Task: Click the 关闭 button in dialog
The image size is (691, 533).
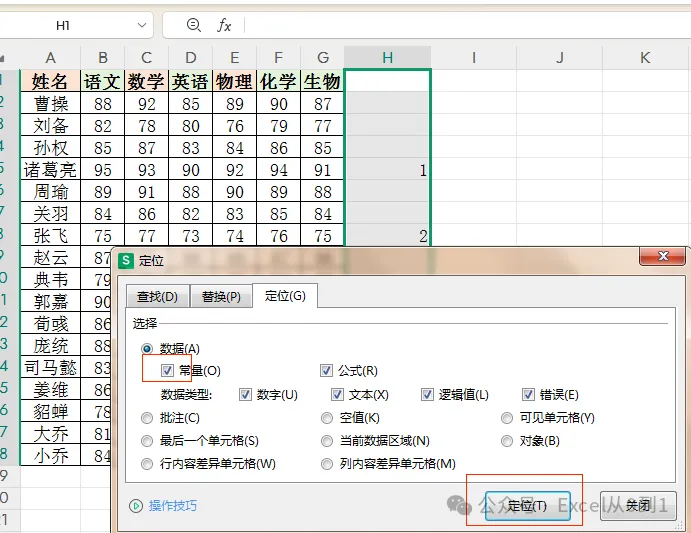Action: (x=638, y=506)
